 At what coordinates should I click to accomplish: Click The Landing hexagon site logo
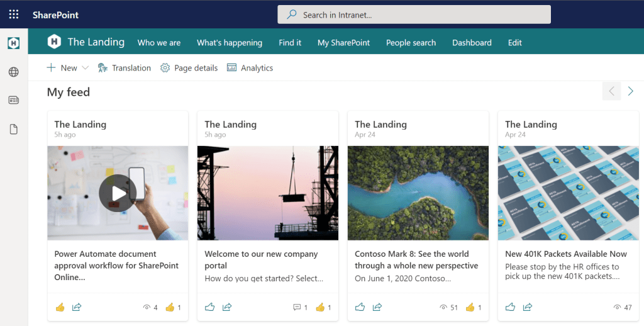(55, 42)
